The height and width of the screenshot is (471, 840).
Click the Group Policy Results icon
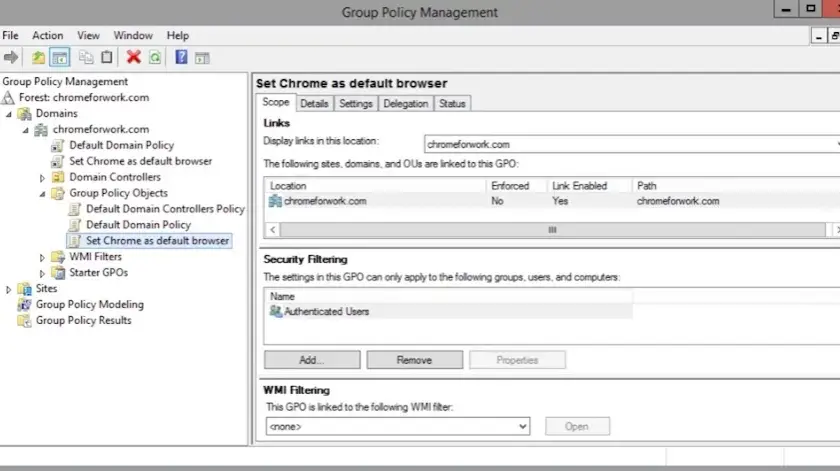pyautogui.click(x=25, y=320)
